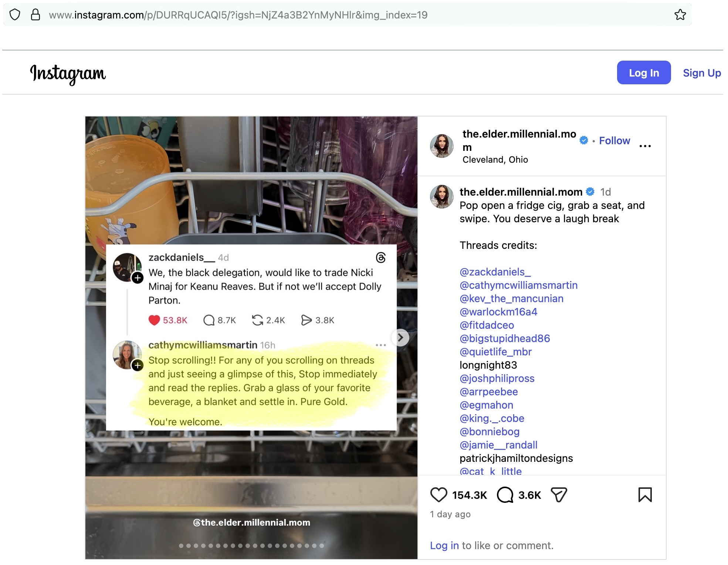The width and height of the screenshot is (728, 565).
Task: Save post with bookmark icon
Action: pyautogui.click(x=645, y=495)
